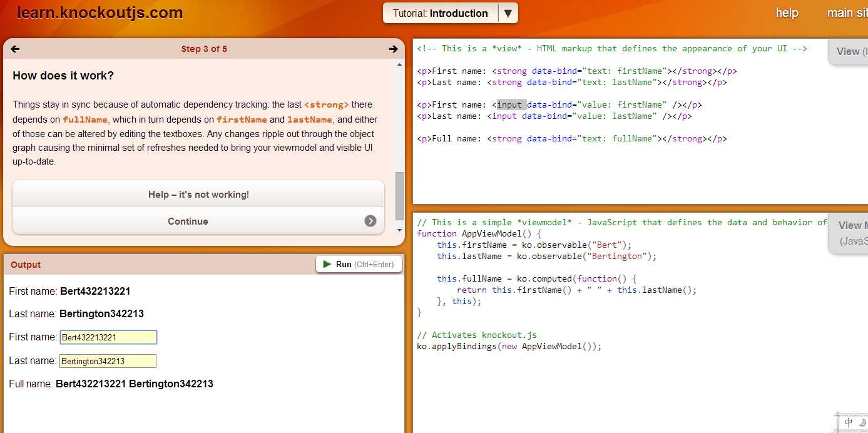Screen dimensions: 868x433
Task: Click the 'Step 3 of 5' heading
Action: (x=204, y=49)
